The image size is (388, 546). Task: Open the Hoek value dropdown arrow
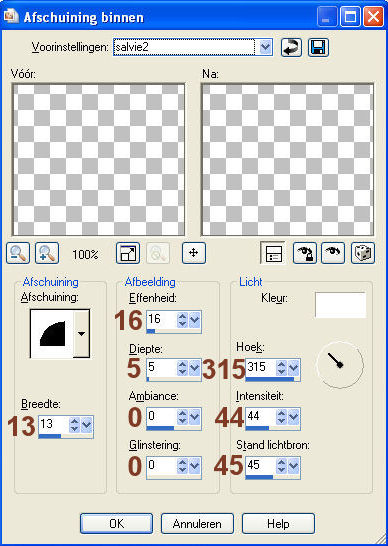[294, 367]
